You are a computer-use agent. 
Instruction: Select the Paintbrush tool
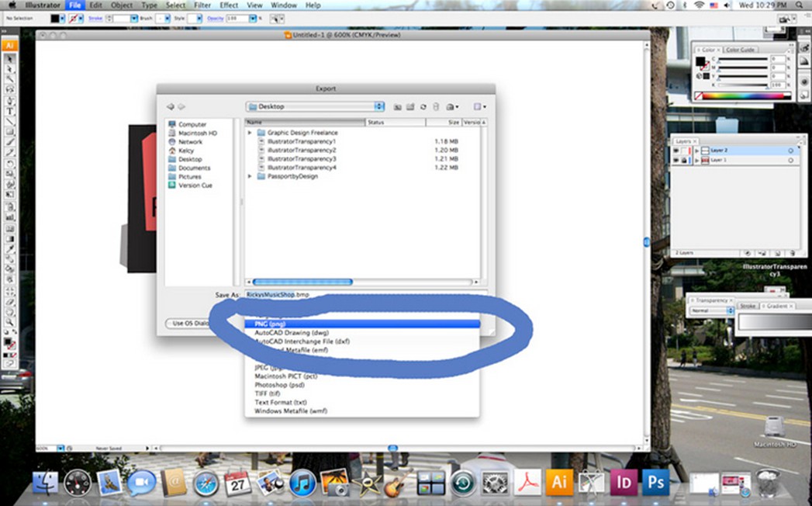9,143
